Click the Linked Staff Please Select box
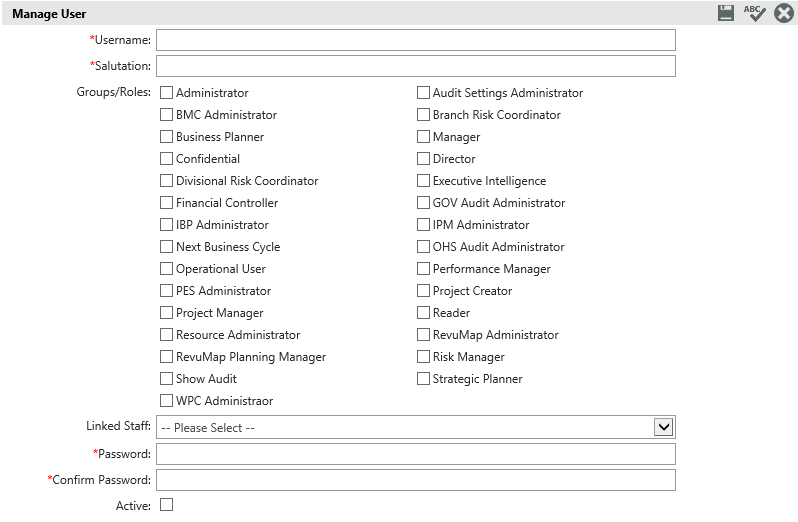Screen dimensions: 798x522 click(x=400, y=427)
